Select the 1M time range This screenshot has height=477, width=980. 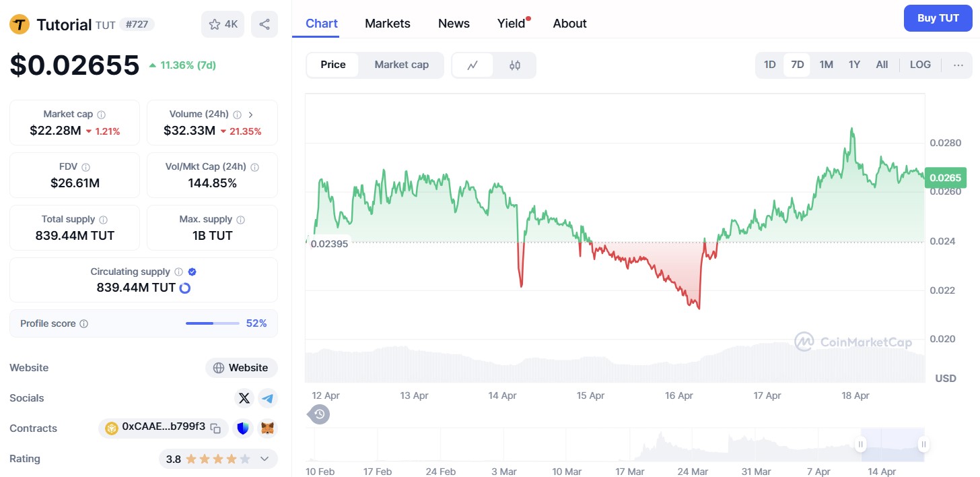tap(827, 65)
